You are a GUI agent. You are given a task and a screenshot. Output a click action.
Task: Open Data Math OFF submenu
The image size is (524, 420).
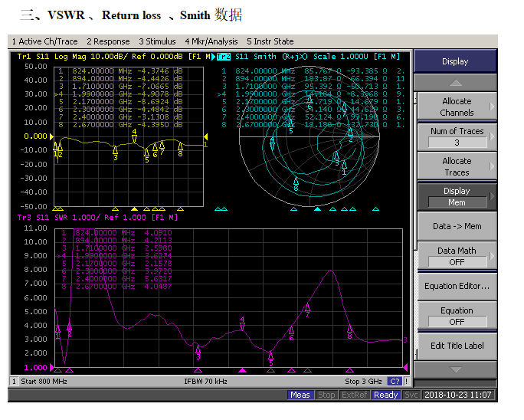pos(457,256)
